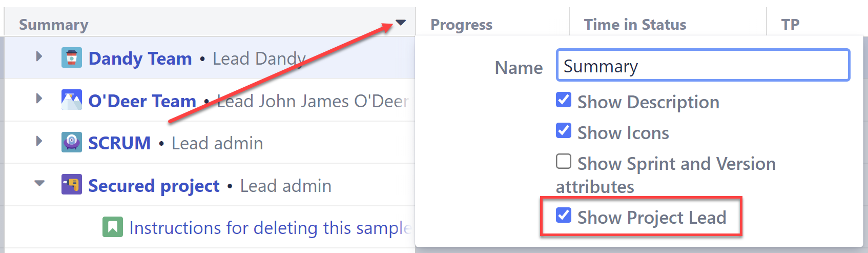868x253 pixels.
Task: Expand the O'Deer Team row
Action: (39, 99)
